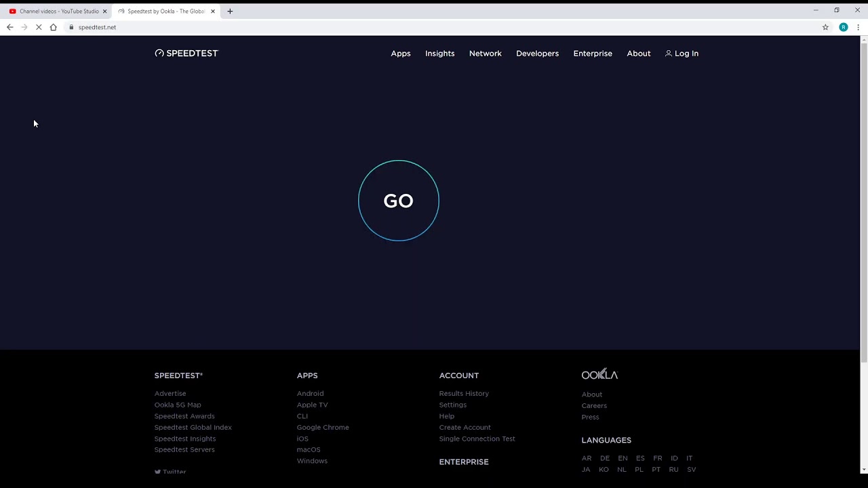The width and height of the screenshot is (868, 488).
Task: Open Chrome three-dot menu
Action: point(859,27)
